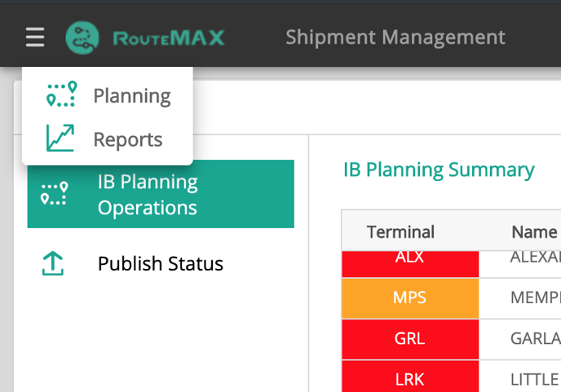Click the Shipment Management title

395,37
